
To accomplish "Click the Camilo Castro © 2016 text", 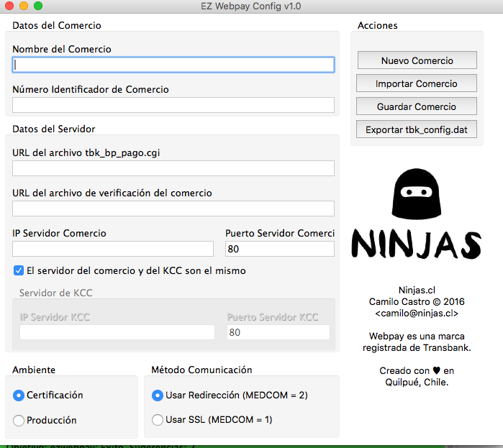I will [x=417, y=301].
